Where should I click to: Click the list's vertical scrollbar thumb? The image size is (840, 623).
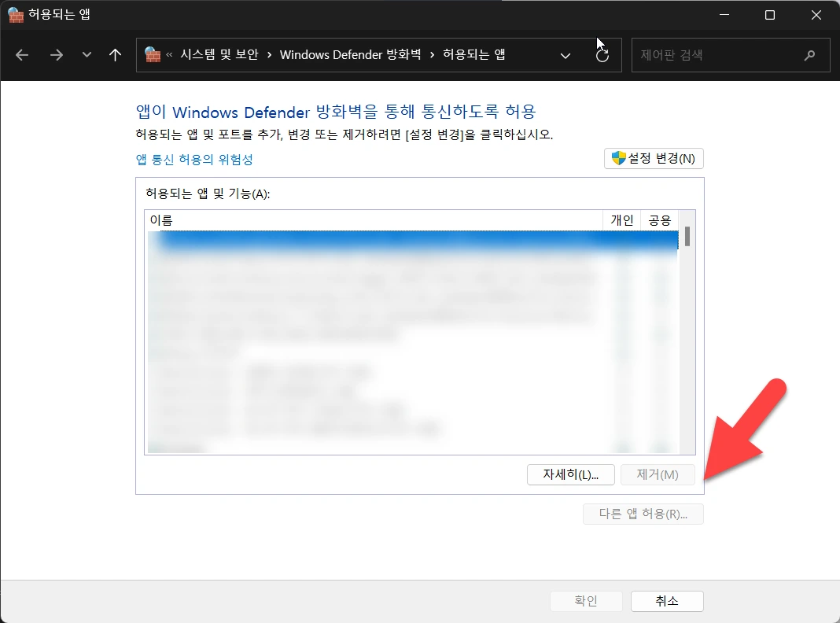[687, 236]
